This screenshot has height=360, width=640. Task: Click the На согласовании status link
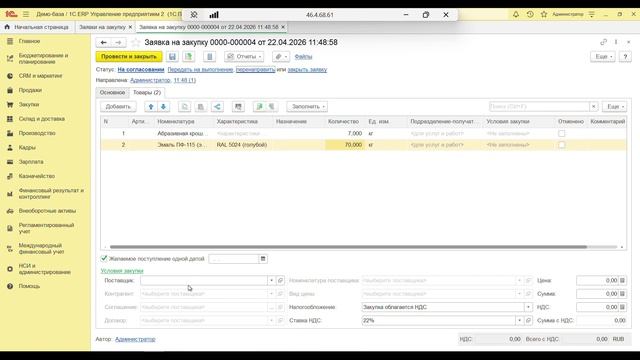click(141, 70)
